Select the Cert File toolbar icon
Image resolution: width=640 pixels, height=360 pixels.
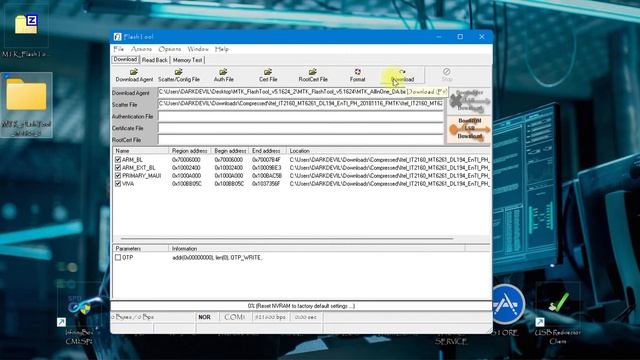[x=268, y=76]
